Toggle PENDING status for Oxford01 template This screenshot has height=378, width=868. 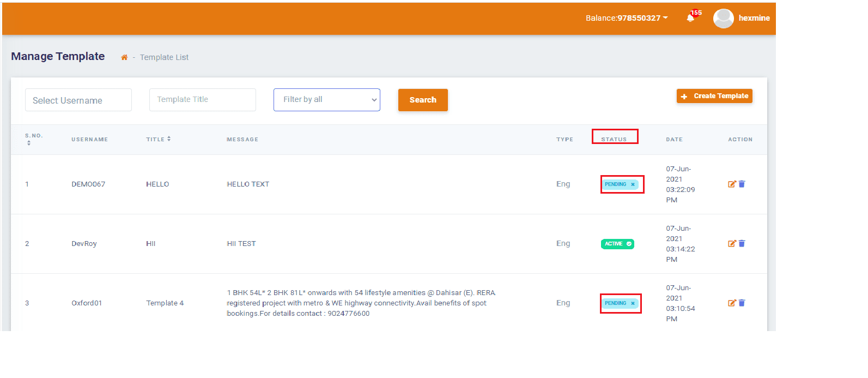620,303
